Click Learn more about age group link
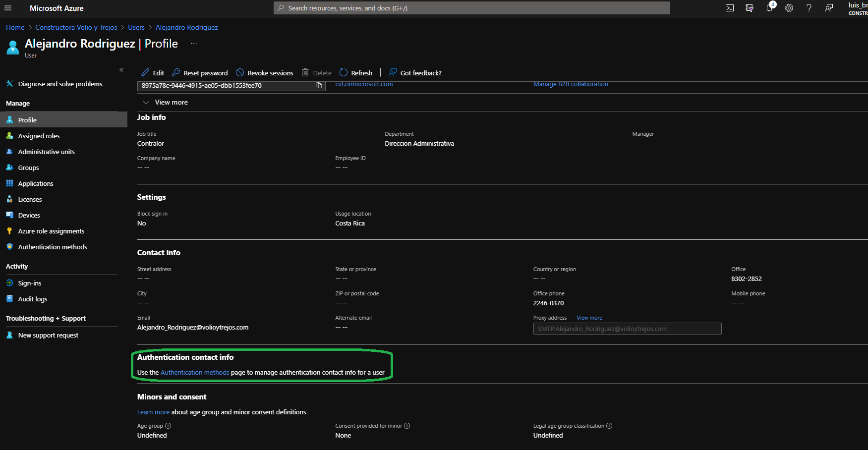Image resolution: width=868 pixels, height=450 pixels. point(153,412)
